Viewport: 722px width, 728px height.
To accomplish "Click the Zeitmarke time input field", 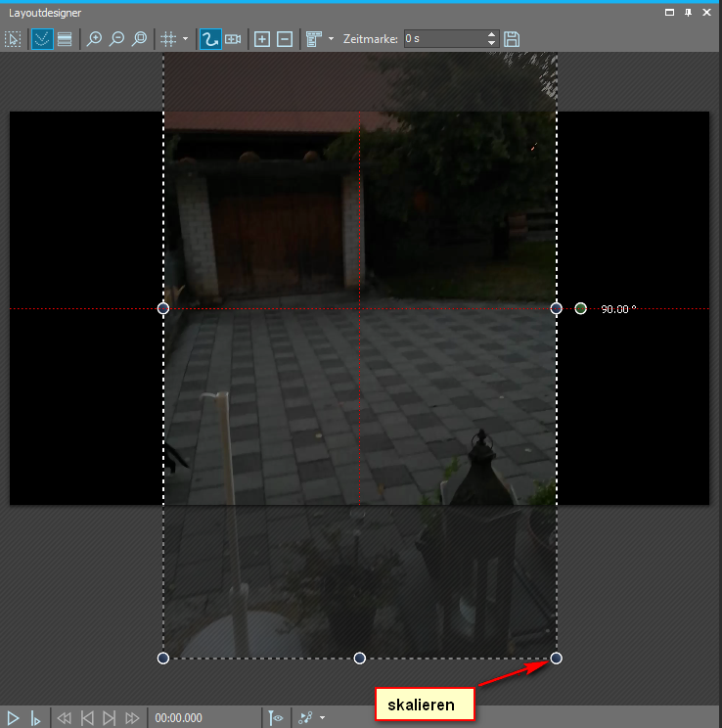I will click(442, 39).
